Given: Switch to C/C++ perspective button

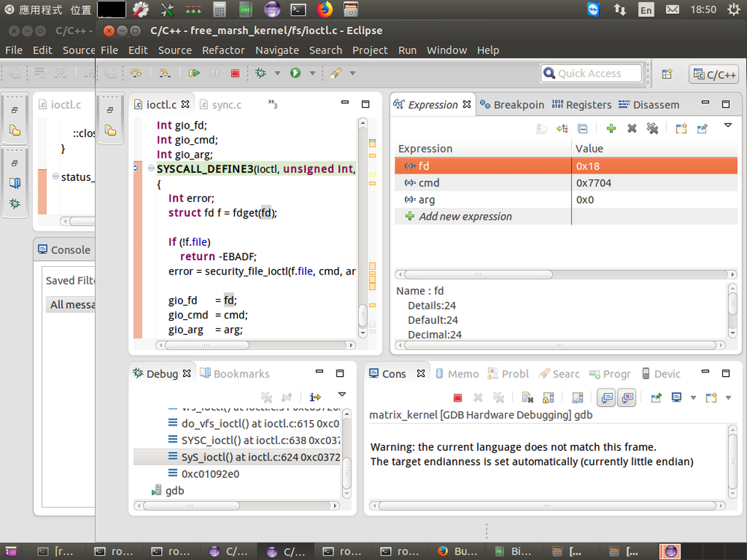Looking at the screenshot, I should click(715, 74).
